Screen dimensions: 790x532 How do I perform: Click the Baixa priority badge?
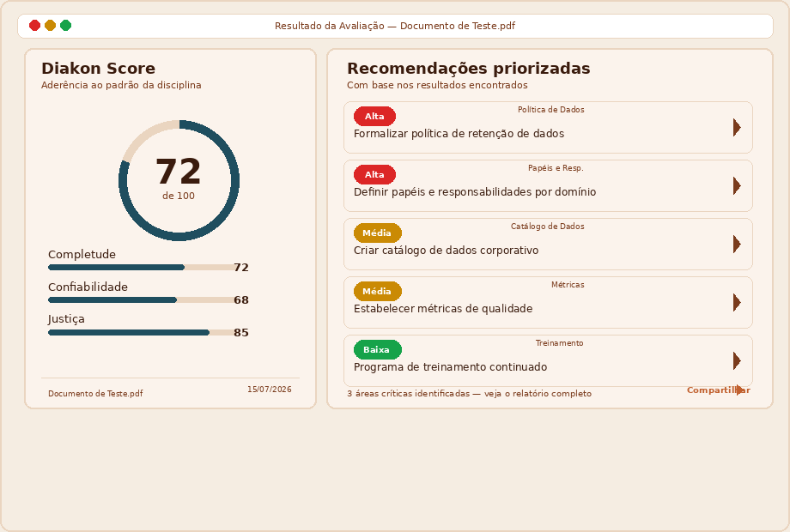[377, 350]
